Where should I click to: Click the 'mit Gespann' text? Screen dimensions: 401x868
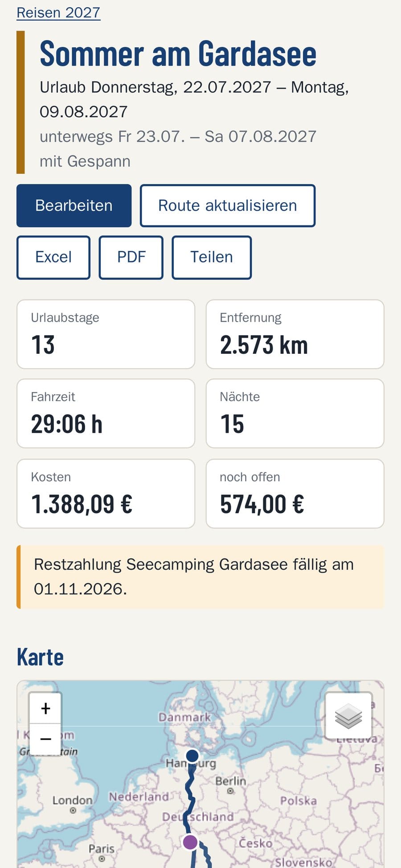tap(85, 161)
